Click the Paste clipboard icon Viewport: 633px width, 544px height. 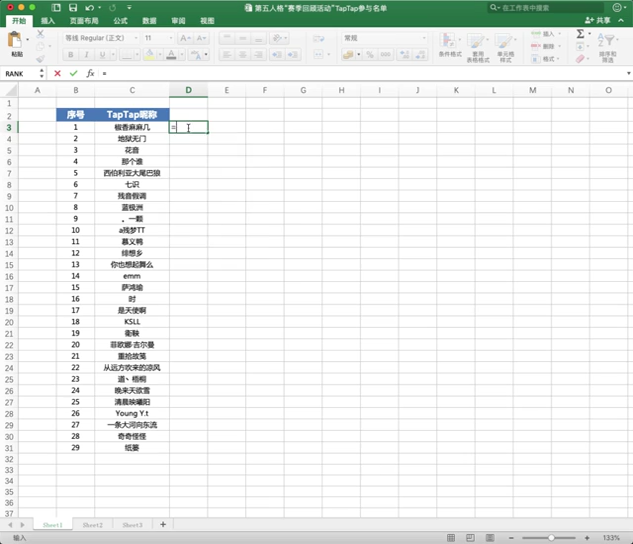(x=15, y=40)
